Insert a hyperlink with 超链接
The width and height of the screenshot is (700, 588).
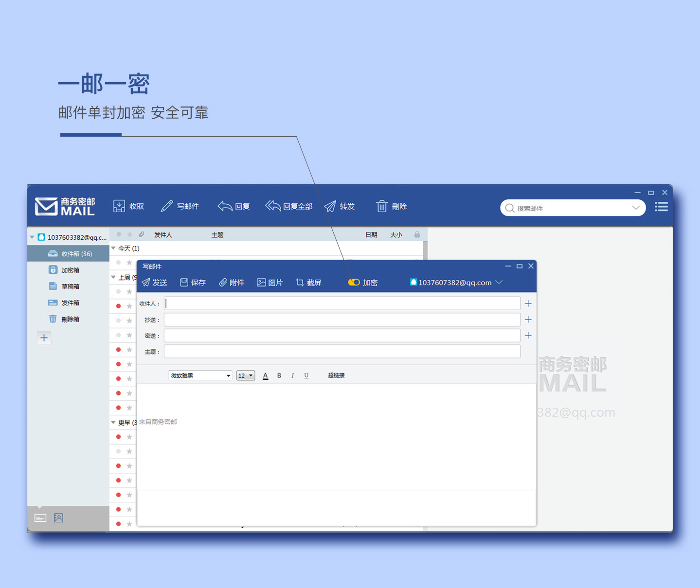click(x=336, y=375)
